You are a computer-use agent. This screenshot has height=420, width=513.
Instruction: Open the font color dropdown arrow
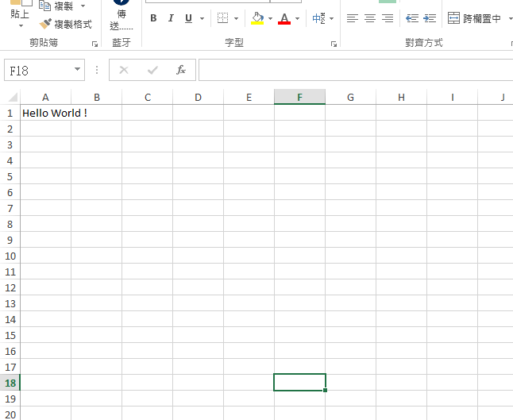297,18
